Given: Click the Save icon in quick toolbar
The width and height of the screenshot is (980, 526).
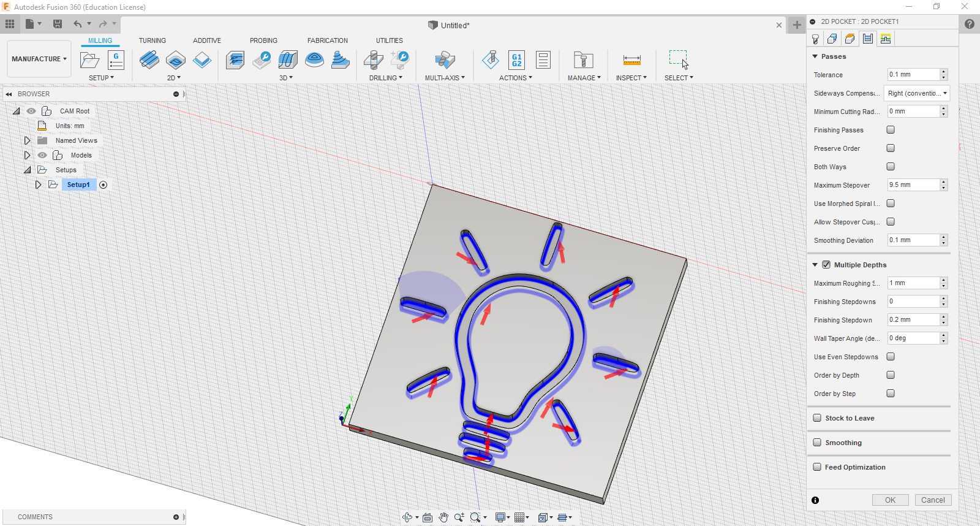Looking at the screenshot, I should point(58,24).
